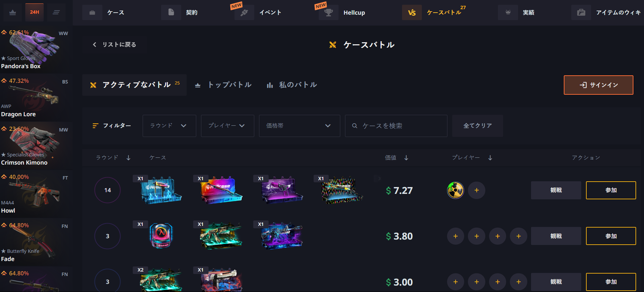Click the crown icon in sidebar header
Screen dimensions: 644x292
pyautogui.click(x=13, y=12)
